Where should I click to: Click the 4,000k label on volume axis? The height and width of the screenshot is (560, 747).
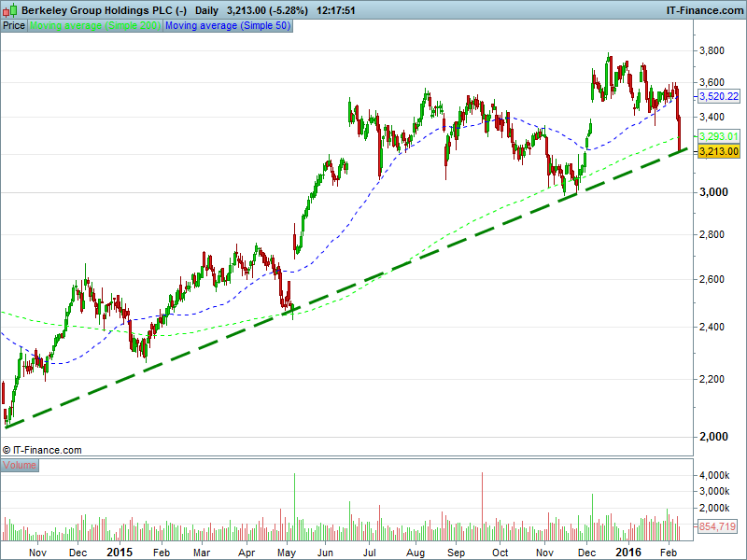[x=716, y=476]
